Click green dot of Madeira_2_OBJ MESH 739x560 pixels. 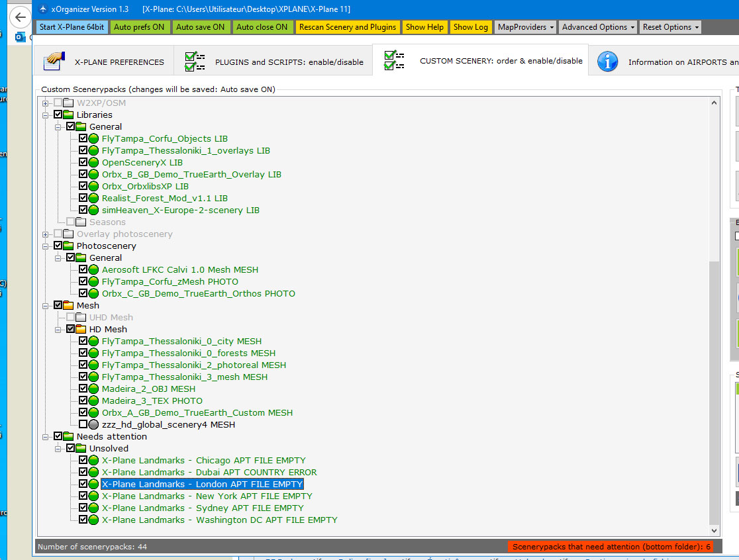pos(94,389)
